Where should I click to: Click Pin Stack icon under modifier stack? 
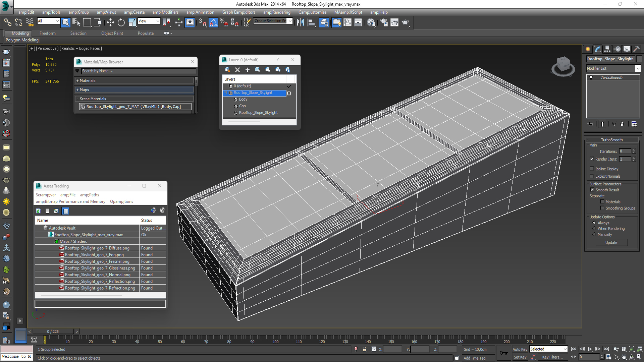(x=591, y=124)
